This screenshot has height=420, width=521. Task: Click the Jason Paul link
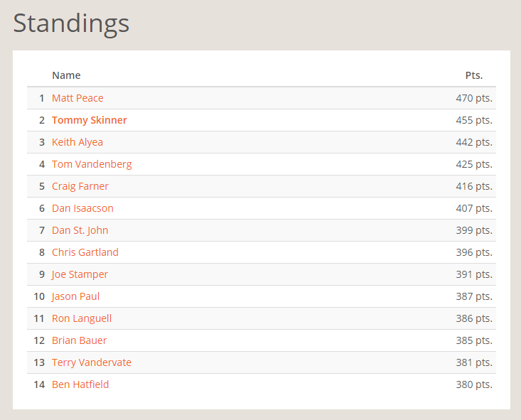click(76, 296)
